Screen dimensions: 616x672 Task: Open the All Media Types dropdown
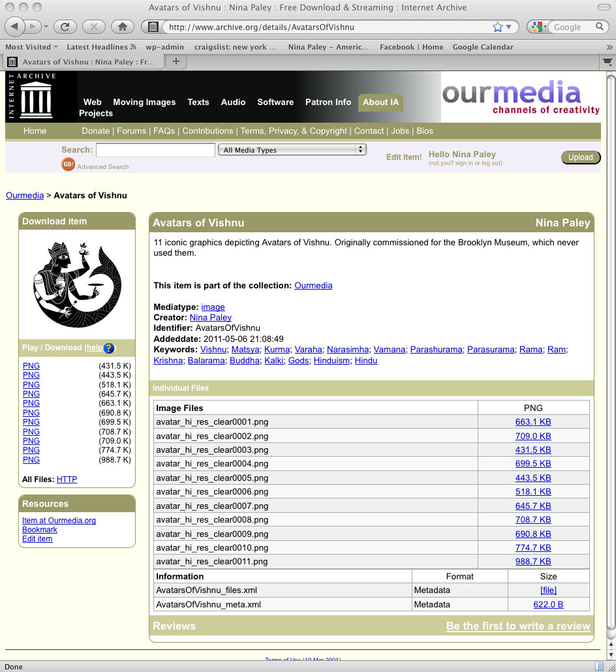click(x=292, y=149)
